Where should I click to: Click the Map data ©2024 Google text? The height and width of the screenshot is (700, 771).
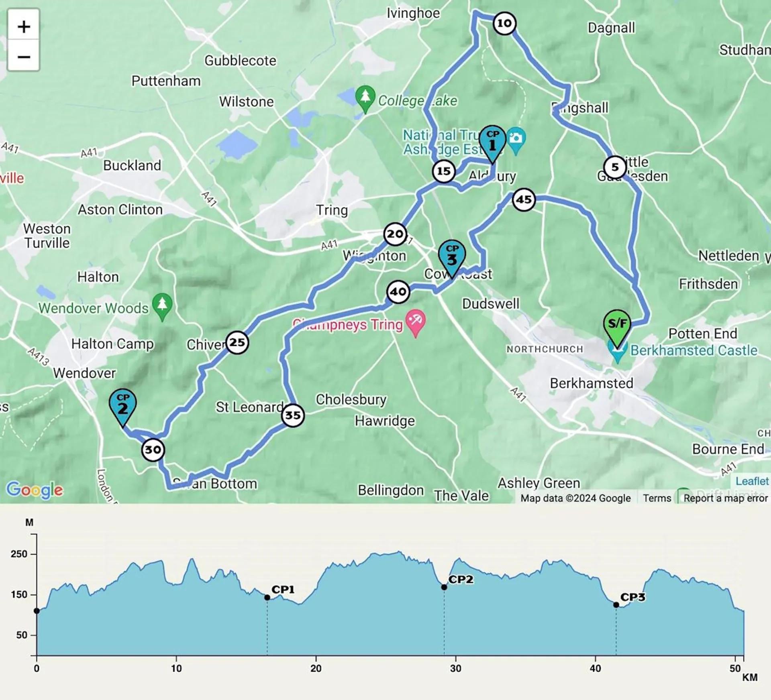[x=575, y=498]
